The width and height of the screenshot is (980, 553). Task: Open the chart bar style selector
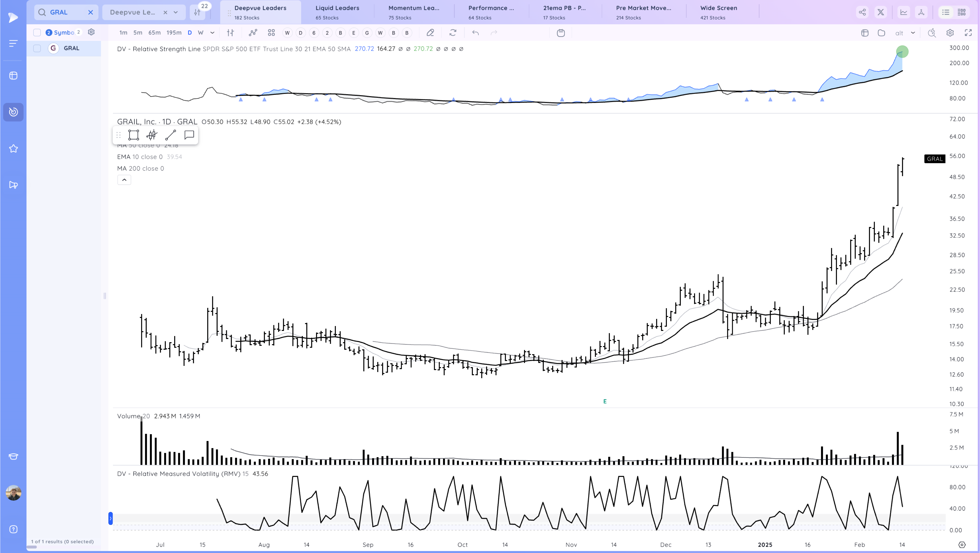click(x=230, y=33)
